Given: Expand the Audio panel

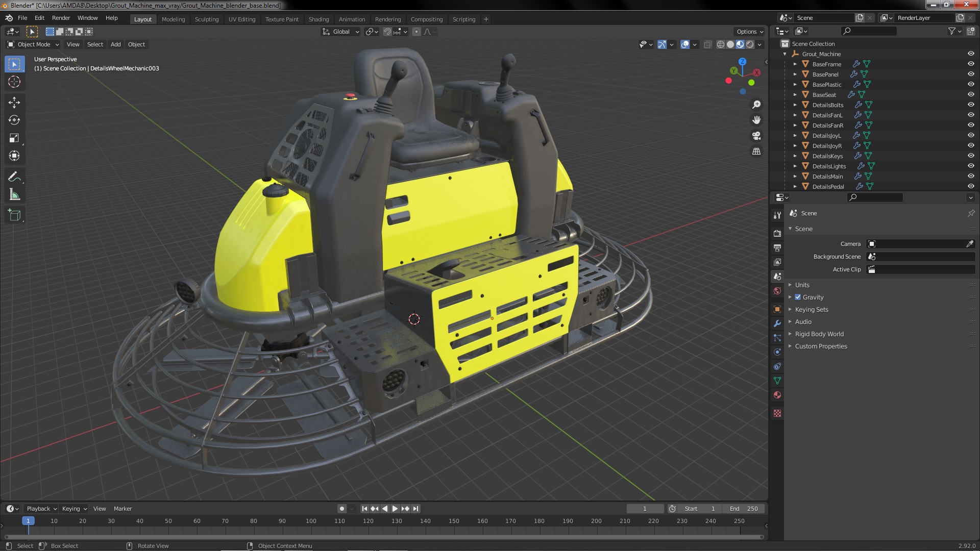Looking at the screenshot, I should coord(803,322).
